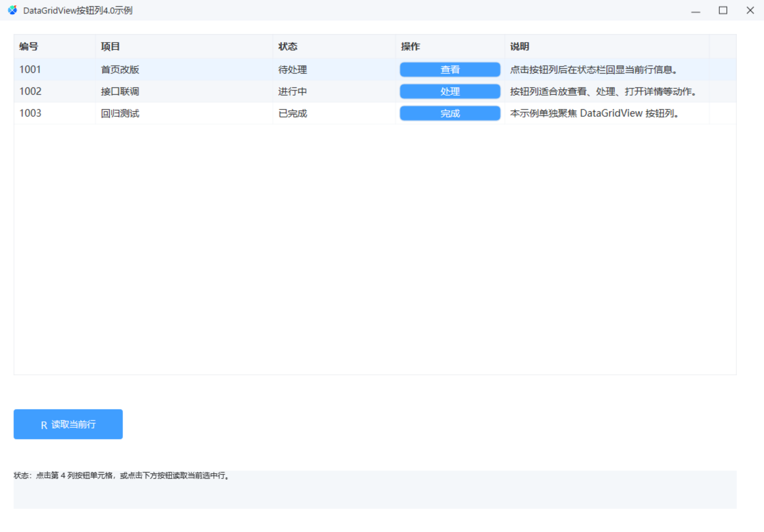Click the description starting with 点击按钮列后
Viewport: 764px width, 532px height.
pyautogui.click(x=607, y=70)
